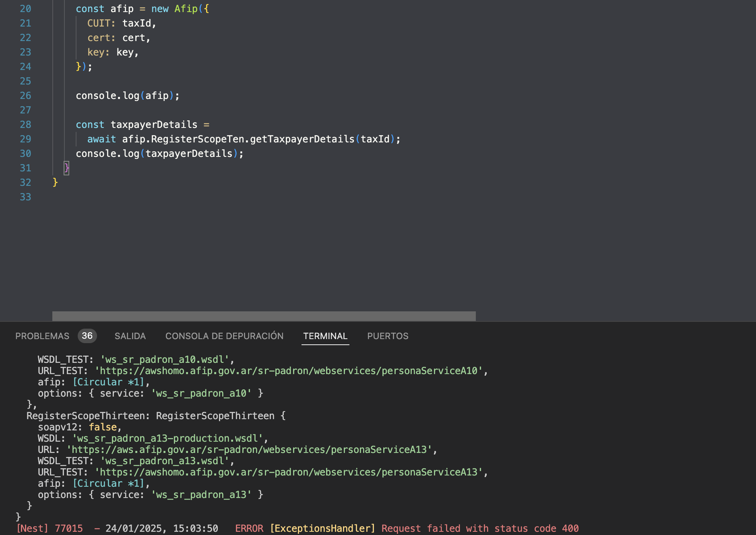Focus the TERMINAL tab
This screenshot has height=535, width=756.
tap(325, 336)
